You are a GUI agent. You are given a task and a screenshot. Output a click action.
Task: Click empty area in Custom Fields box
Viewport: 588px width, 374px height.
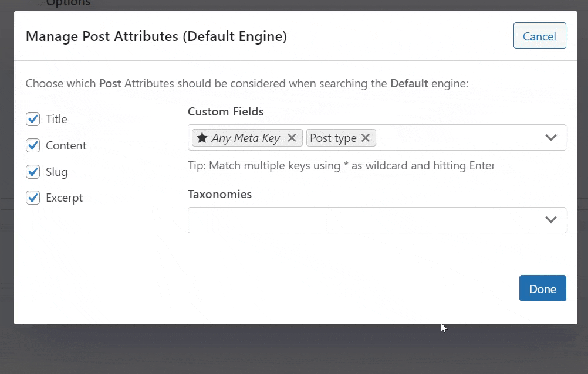[x=458, y=138]
